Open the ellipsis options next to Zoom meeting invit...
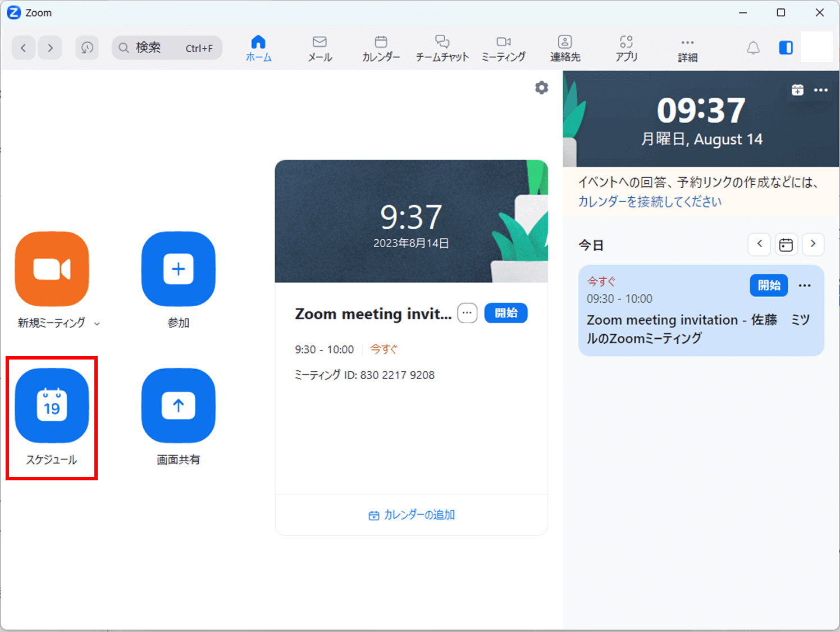 pos(467,313)
